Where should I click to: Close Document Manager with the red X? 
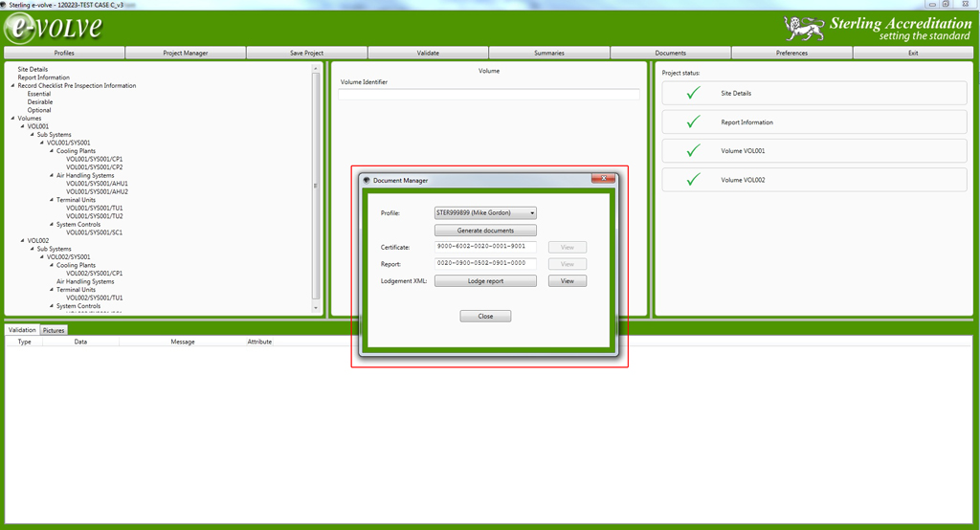pos(603,179)
